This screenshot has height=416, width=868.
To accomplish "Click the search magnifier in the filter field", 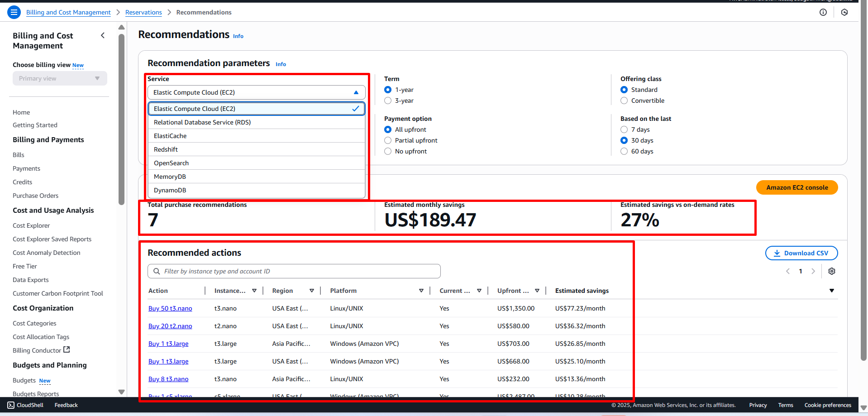I will coord(156,271).
